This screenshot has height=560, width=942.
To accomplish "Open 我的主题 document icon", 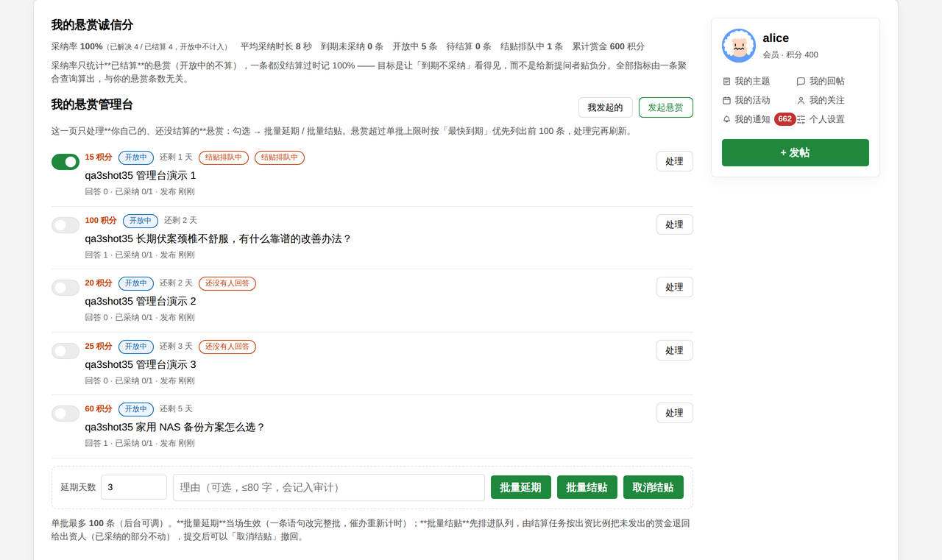I will (727, 81).
